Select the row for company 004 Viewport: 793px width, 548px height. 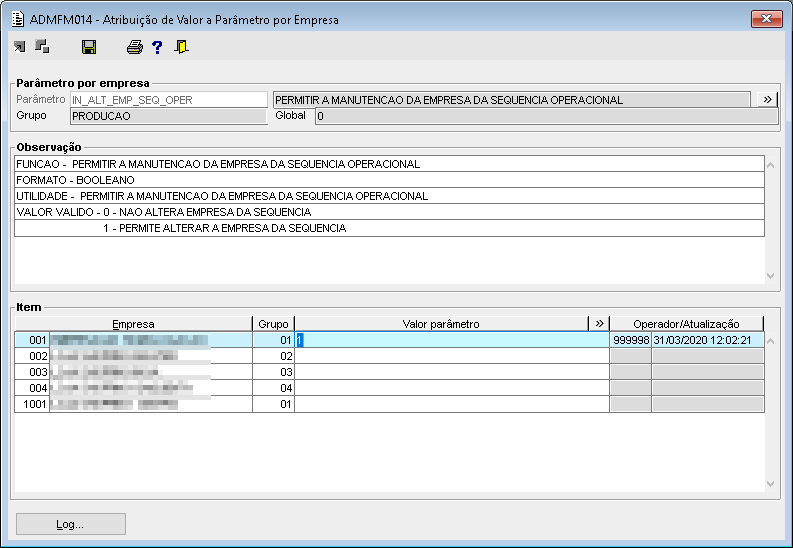click(389, 388)
